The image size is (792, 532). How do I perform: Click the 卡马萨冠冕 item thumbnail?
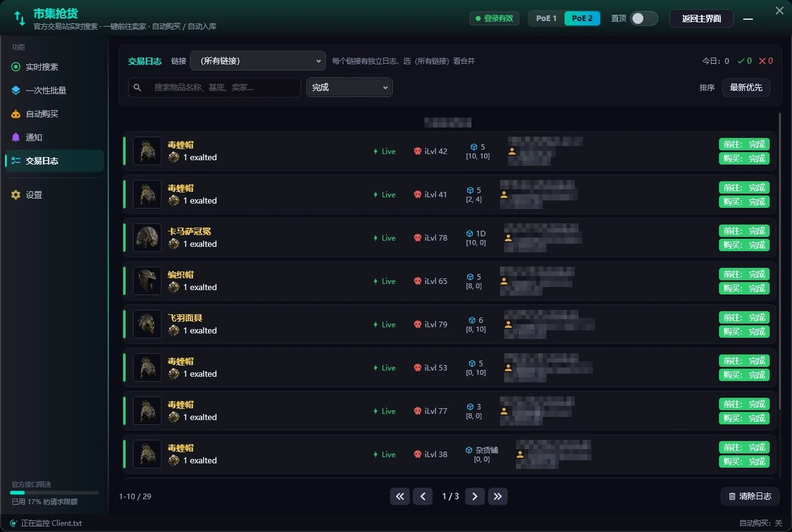[x=147, y=238]
